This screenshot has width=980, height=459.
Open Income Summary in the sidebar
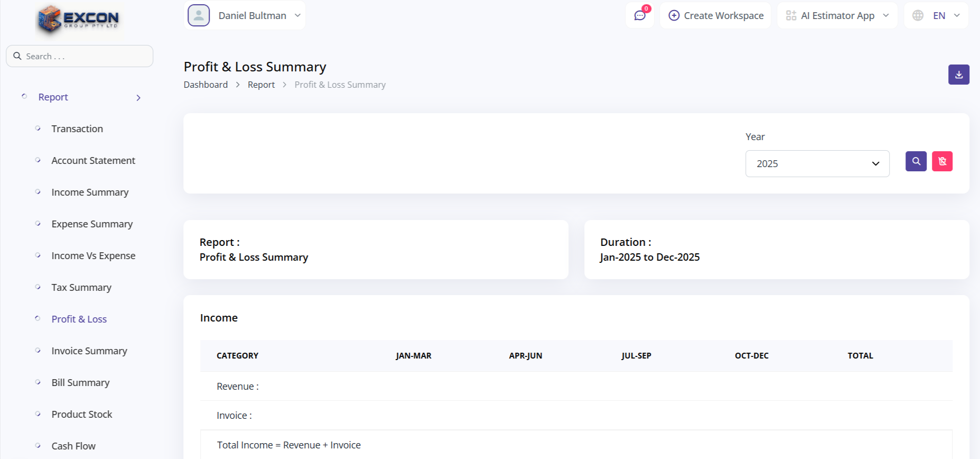click(x=90, y=192)
